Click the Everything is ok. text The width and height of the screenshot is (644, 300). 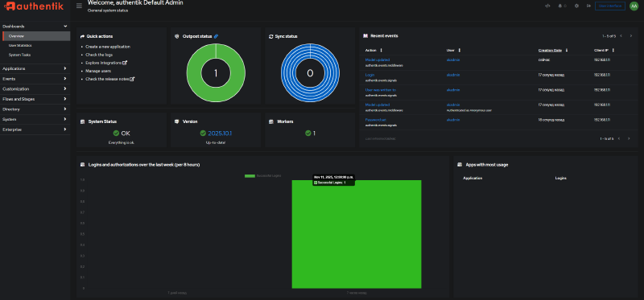(122, 142)
